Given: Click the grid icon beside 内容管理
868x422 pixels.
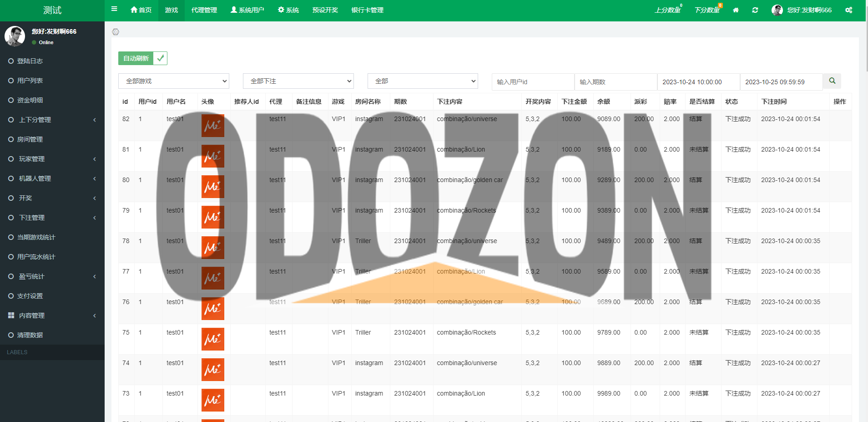Looking at the screenshot, I should [x=11, y=315].
